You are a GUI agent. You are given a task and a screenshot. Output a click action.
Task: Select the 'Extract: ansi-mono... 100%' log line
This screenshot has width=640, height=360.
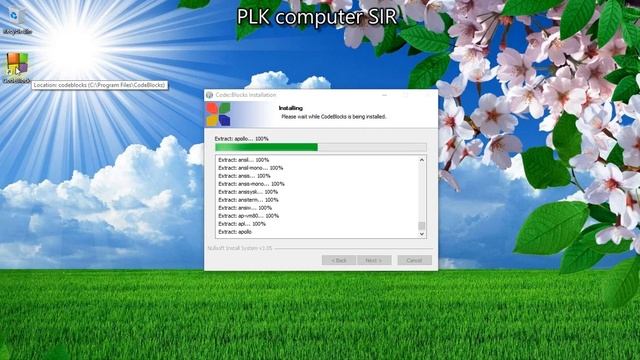pos(251,168)
